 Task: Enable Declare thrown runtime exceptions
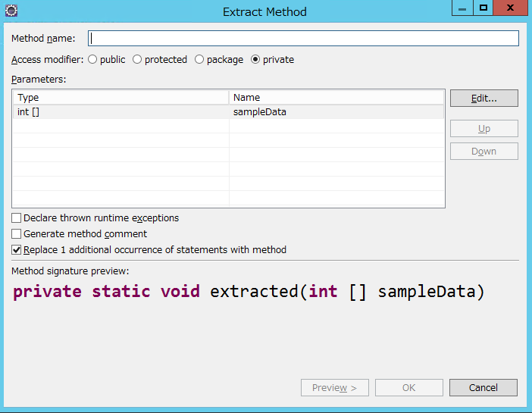pos(16,218)
